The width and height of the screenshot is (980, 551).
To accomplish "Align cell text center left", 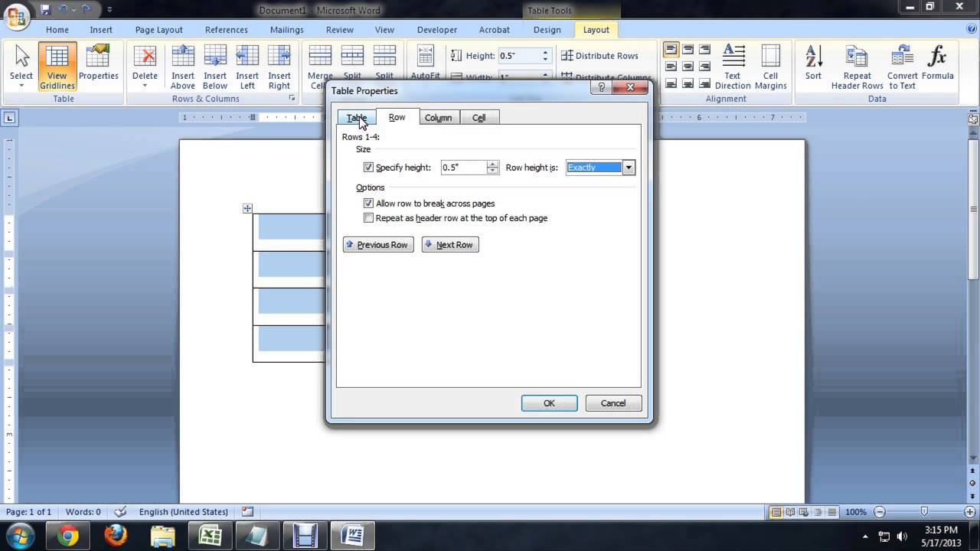I will (x=671, y=67).
